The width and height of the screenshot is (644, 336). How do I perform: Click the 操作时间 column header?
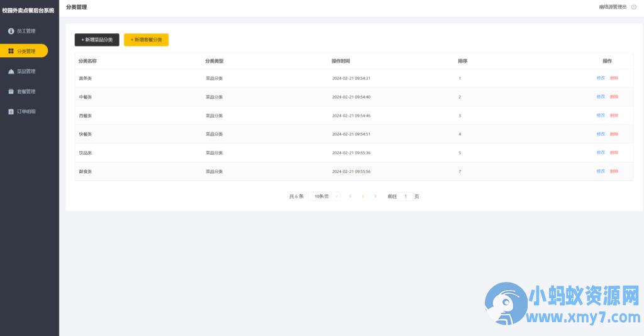(x=341, y=61)
